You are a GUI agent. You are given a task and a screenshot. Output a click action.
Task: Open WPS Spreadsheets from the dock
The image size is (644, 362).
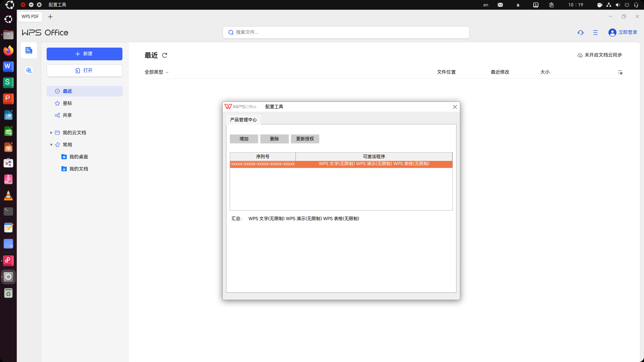(8, 83)
